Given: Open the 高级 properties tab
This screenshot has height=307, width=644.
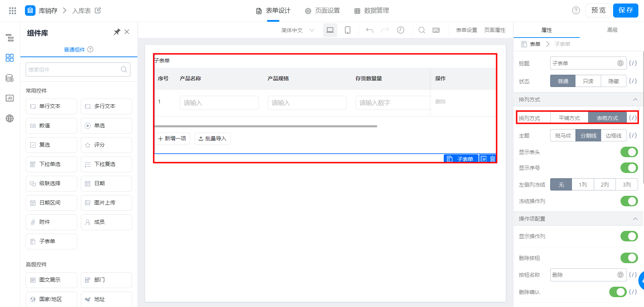Looking at the screenshot, I should click(612, 30).
